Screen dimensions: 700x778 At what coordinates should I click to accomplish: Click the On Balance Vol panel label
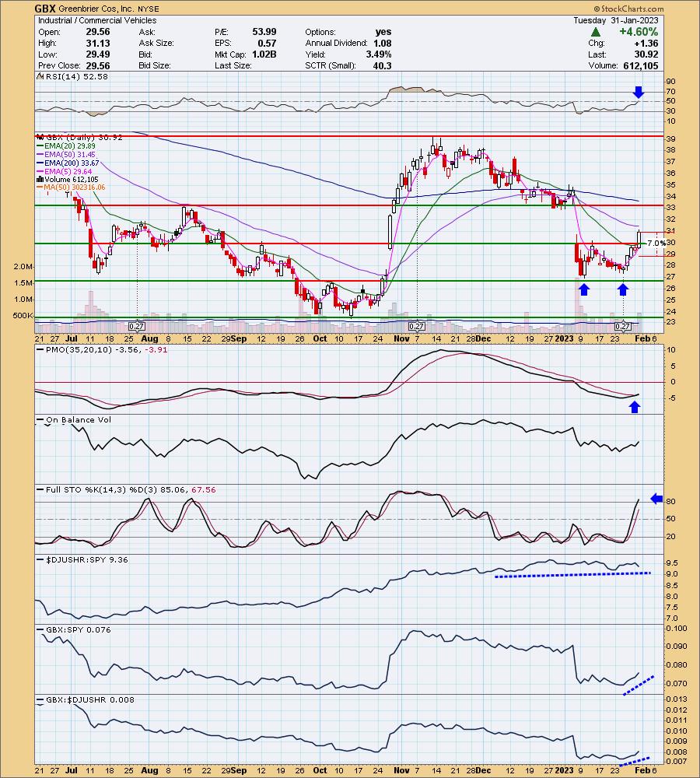point(75,420)
